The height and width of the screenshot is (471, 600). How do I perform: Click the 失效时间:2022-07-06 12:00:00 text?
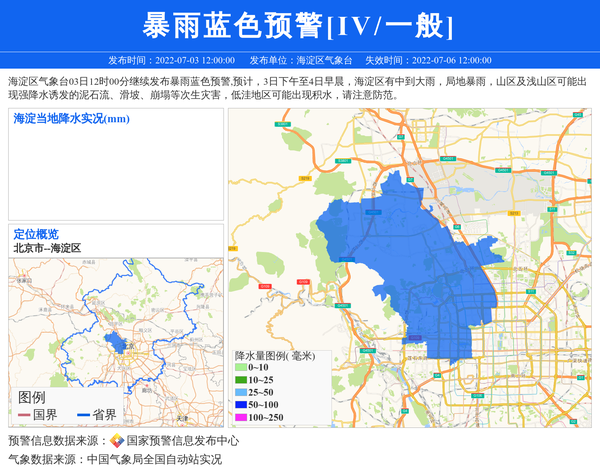pos(428,60)
